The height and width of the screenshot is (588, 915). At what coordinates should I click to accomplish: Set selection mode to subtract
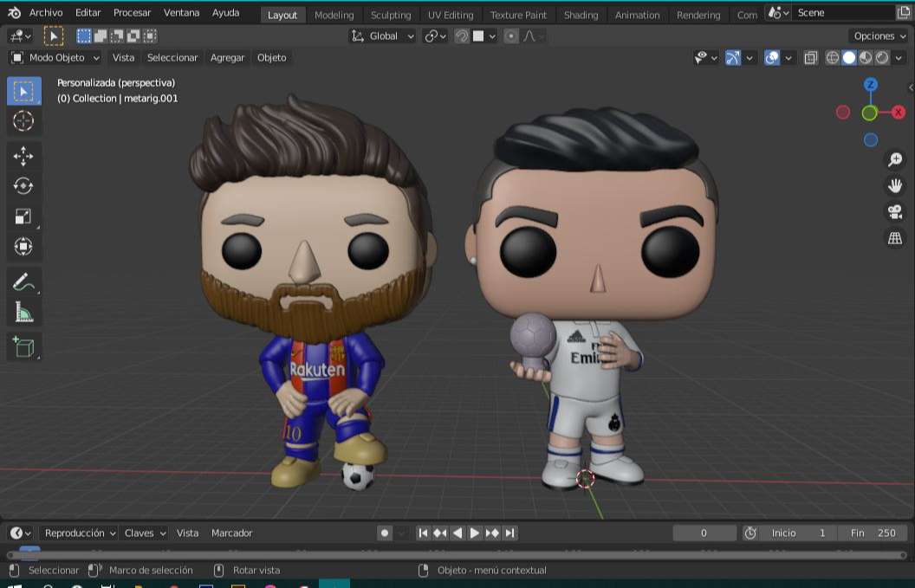pos(117,36)
